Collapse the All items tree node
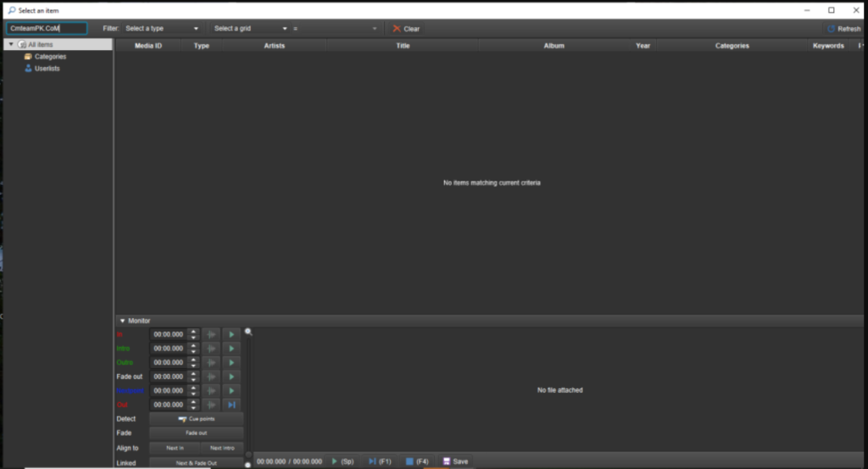Screen dimensions: 868x469 (11, 44)
